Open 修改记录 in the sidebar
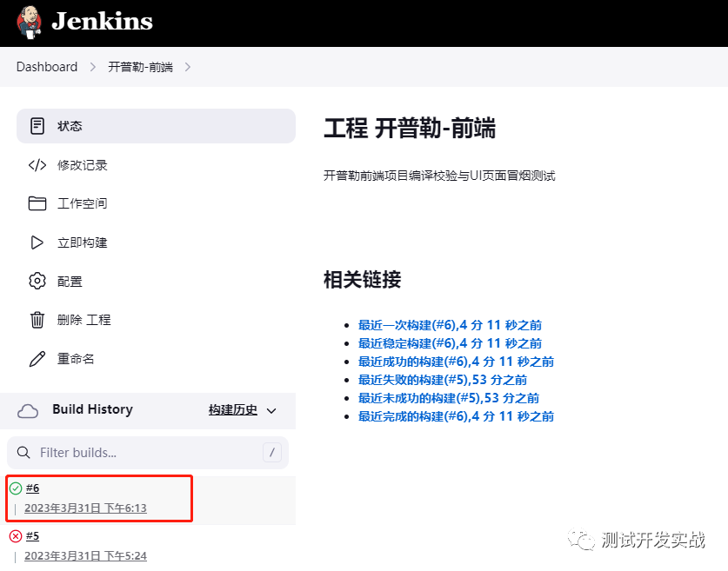The height and width of the screenshot is (571, 728). pos(82,165)
